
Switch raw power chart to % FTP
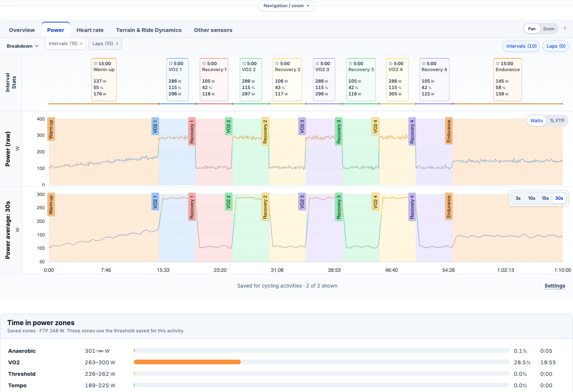tap(557, 121)
